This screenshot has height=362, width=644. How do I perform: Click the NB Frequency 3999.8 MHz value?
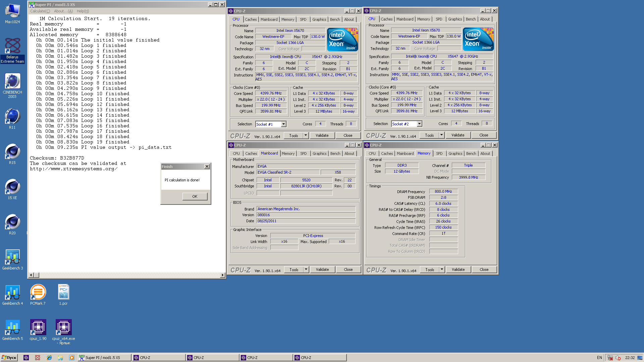468,177
